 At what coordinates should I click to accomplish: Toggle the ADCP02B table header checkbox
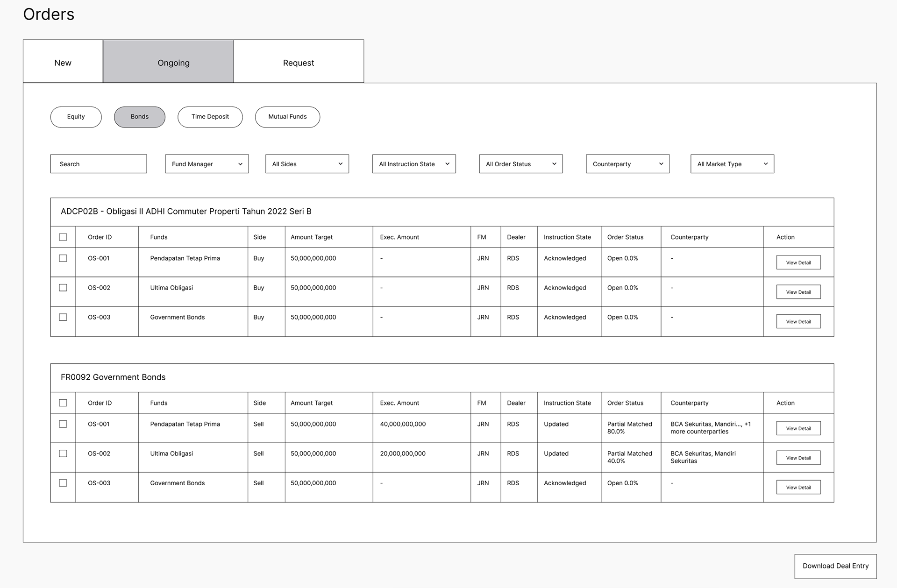(63, 237)
